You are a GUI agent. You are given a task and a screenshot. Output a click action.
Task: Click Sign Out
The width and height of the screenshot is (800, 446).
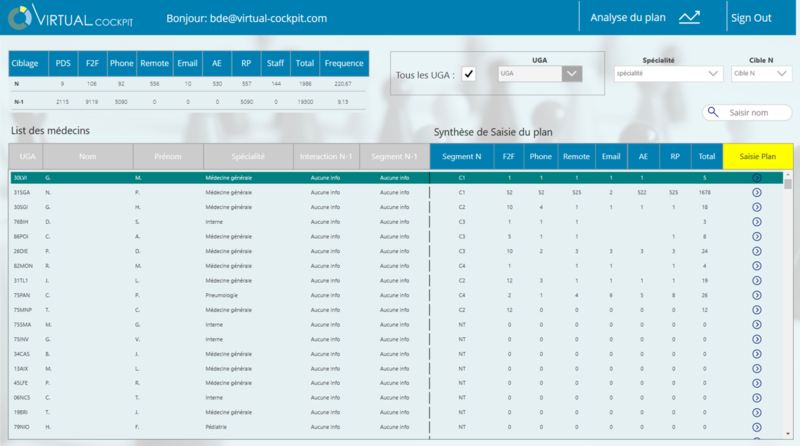click(751, 18)
